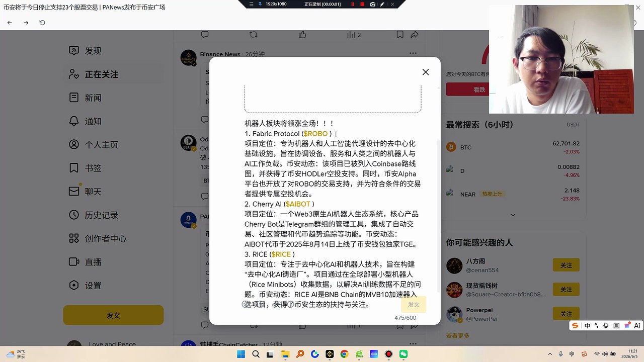Click the $RICE token tag
The width and height of the screenshot is (644, 362).
pos(281,254)
